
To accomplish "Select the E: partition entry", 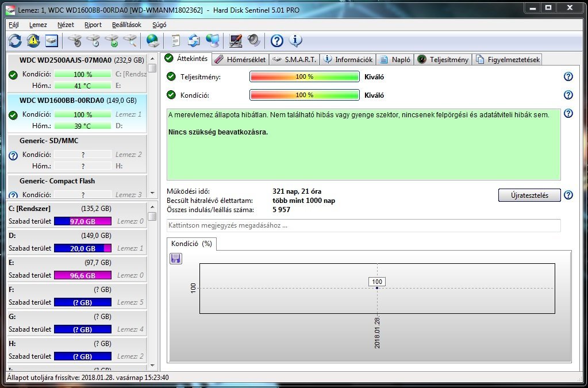I will [x=77, y=269].
